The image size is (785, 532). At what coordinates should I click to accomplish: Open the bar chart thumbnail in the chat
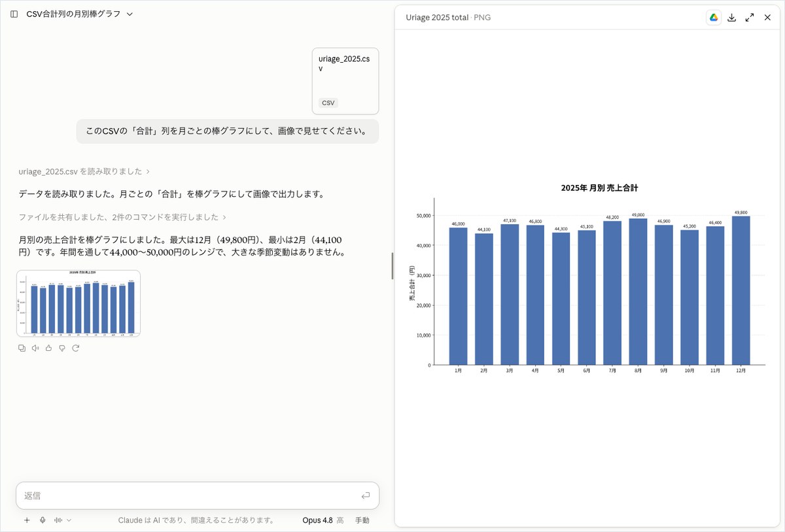[x=78, y=303]
